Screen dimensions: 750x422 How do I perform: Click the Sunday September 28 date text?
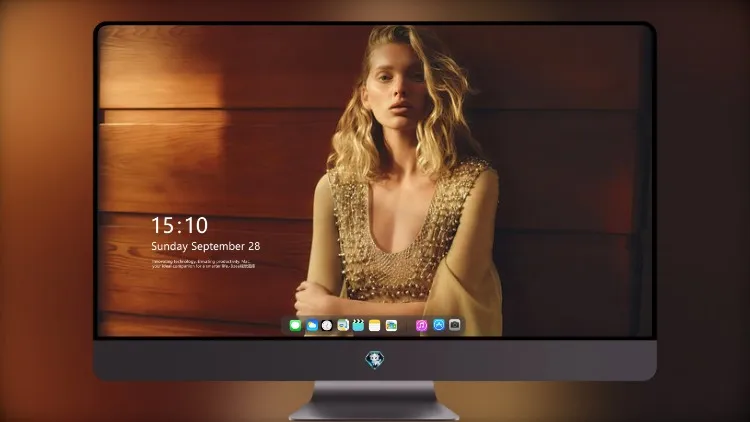click(x=206, y=246)
